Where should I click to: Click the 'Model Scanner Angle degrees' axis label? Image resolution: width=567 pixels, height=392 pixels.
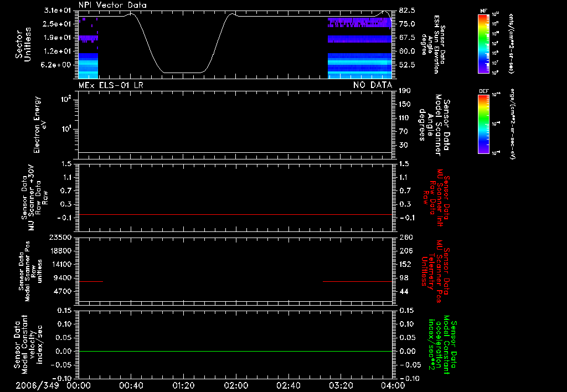point(434,125)
